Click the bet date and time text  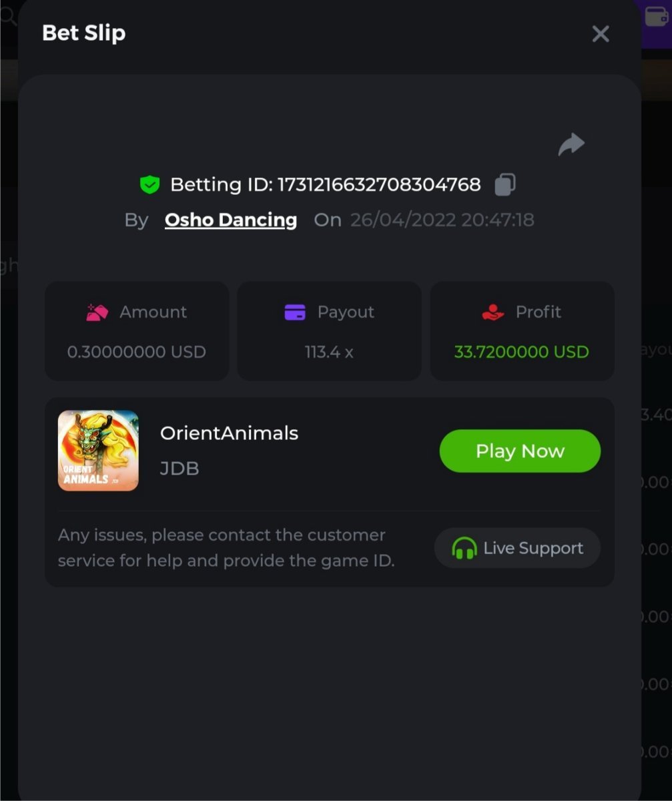tap(442, 220)
